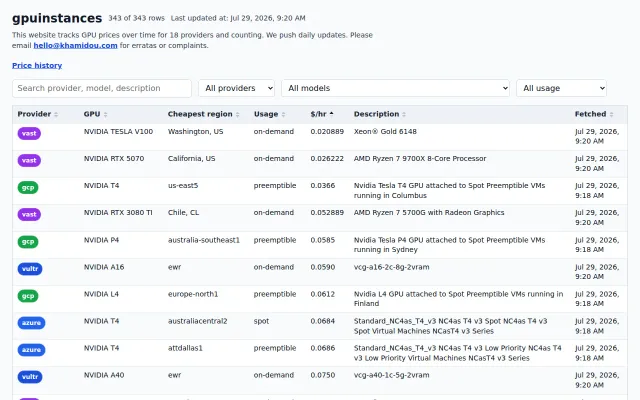Click vast badge in TESLA V100 row
This screenshot has height=400, width=640.
[29, 133]
